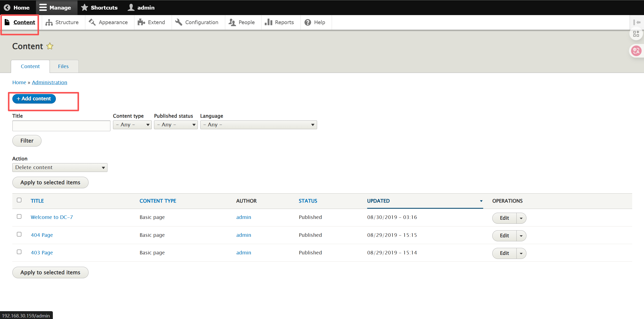Open Configuration using the wrench icon

click(179, 22)
